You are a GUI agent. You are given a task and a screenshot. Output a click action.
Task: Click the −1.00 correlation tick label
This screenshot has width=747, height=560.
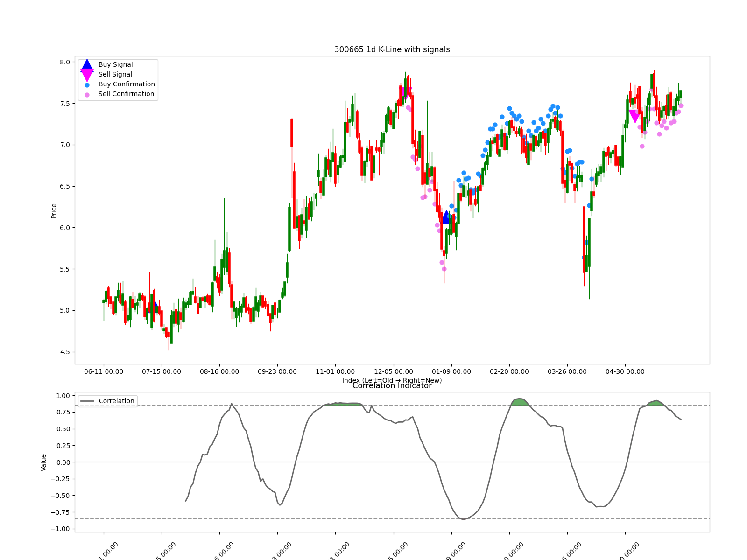tap(61, 529)
